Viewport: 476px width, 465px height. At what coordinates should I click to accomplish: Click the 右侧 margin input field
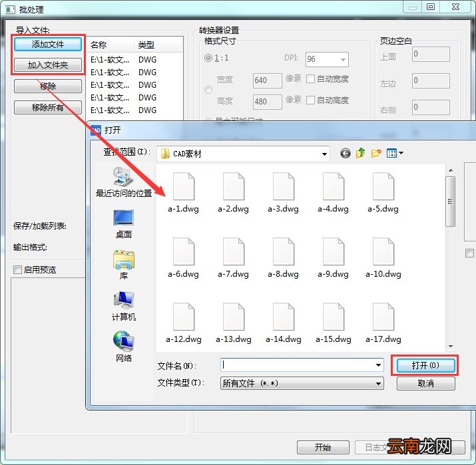[x=431, y=107]
